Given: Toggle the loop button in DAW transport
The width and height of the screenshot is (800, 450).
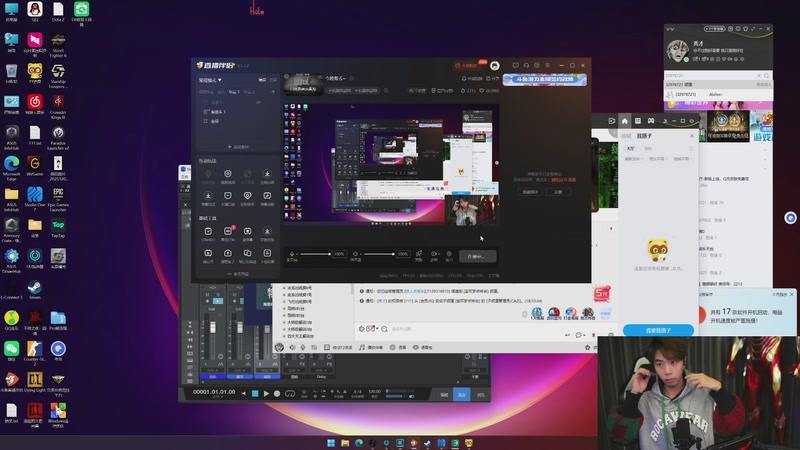Looking at the screenshot, I should click(x=290, y=393).
